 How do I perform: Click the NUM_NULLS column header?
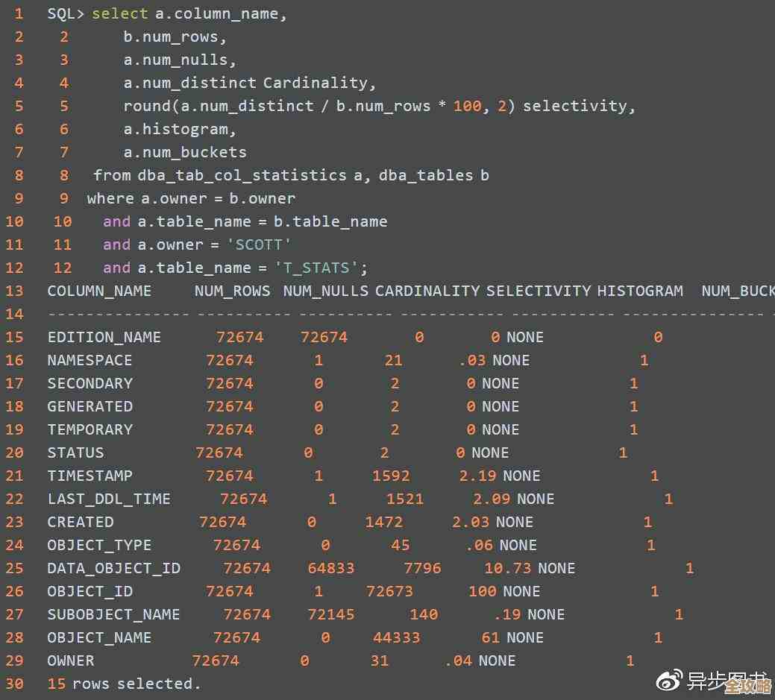326,291
